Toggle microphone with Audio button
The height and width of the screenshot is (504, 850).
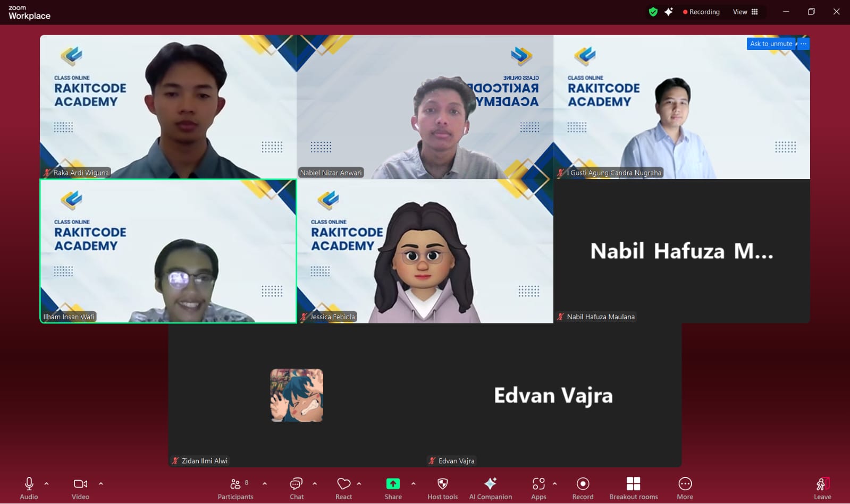29,489
